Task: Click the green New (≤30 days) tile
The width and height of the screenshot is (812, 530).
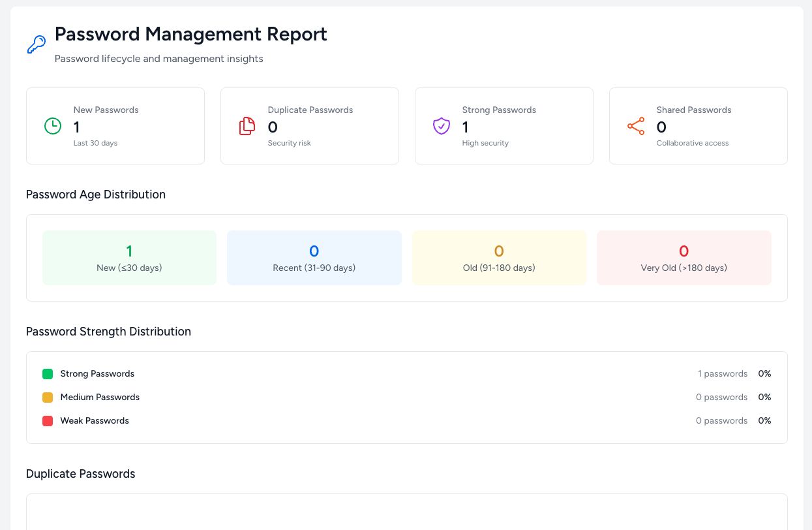Action: pos(129,258)
